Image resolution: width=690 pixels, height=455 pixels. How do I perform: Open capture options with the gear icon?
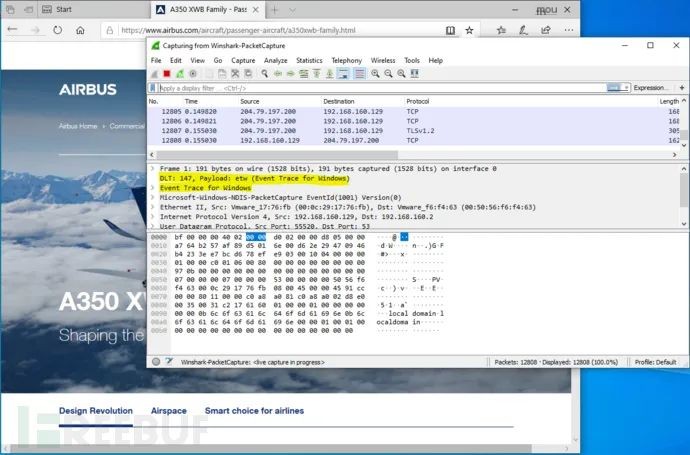(x=193, y=73)
